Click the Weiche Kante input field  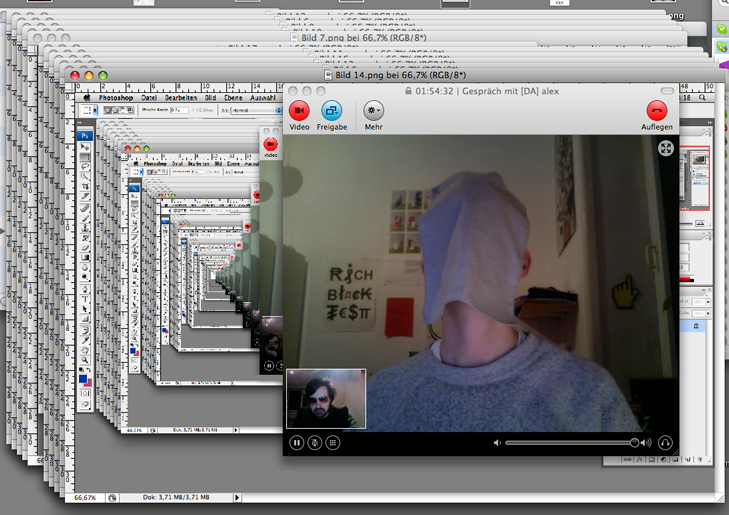coord(179,110)
